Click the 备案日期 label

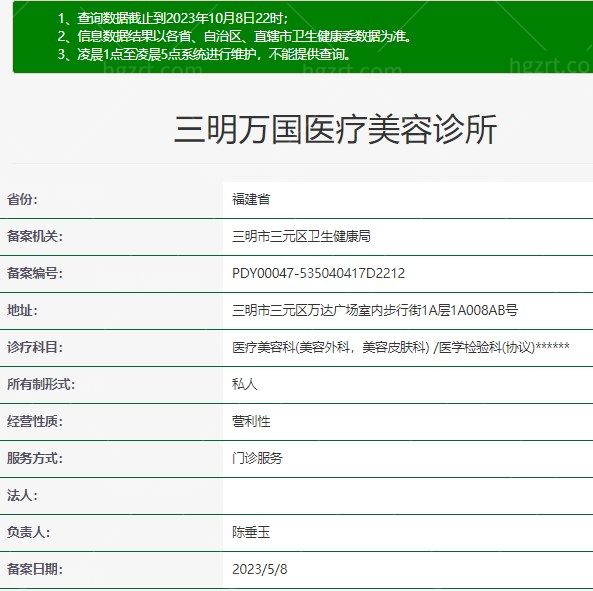point(35,569)
